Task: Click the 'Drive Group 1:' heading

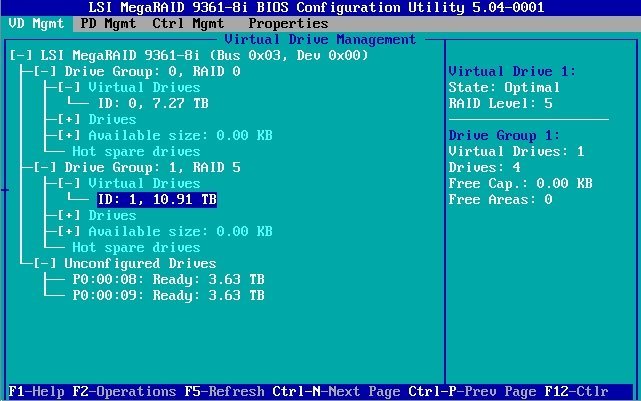Action: coord(504,135)
